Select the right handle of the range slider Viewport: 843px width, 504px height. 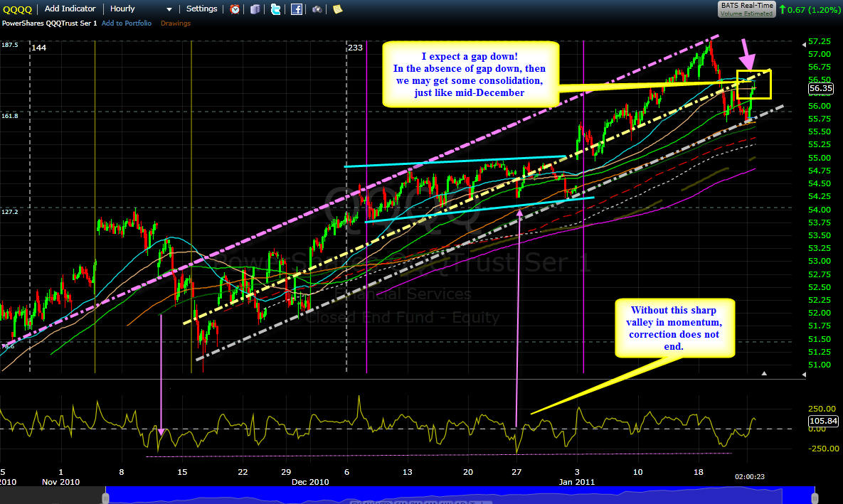coord(815,497)
